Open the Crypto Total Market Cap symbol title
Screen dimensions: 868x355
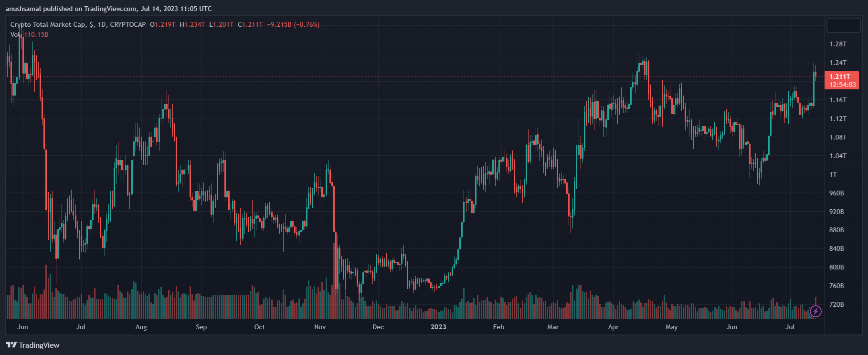click(x=48, y=24)
